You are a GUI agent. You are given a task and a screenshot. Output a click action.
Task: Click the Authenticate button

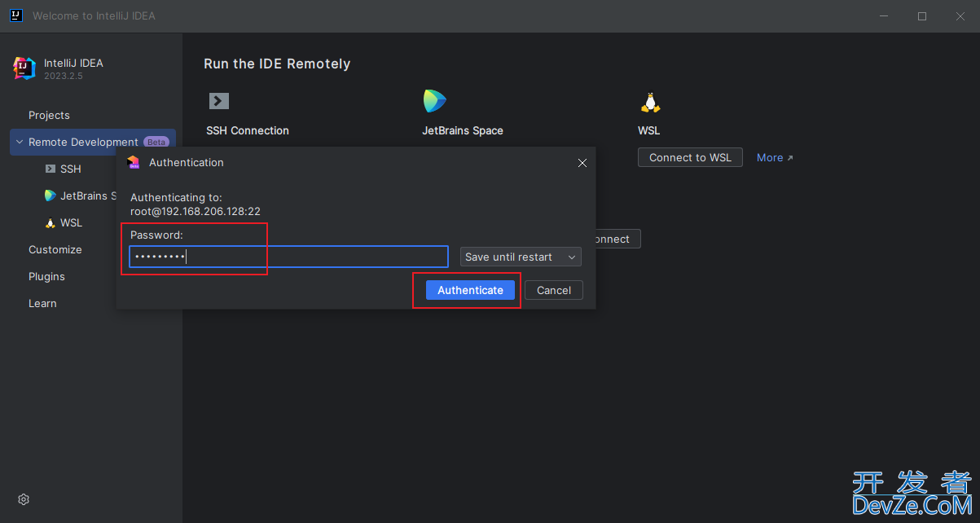(x=470, y=290)
